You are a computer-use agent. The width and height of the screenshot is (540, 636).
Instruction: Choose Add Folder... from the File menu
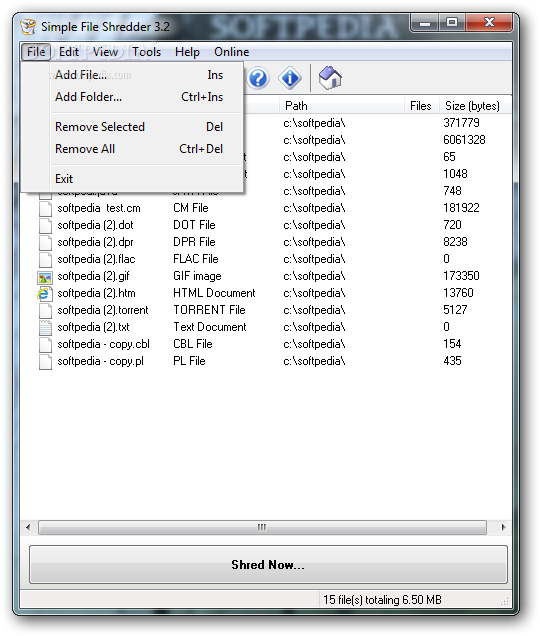coord(132,97)
